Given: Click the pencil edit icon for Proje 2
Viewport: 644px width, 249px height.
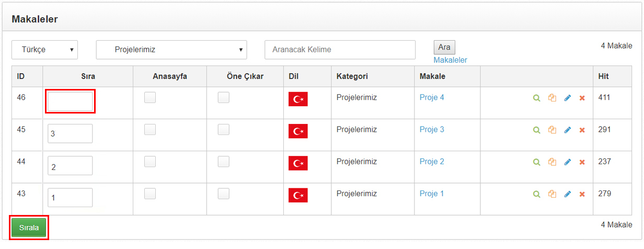Looking at the screenshot, I should click(x=568, y=162).
